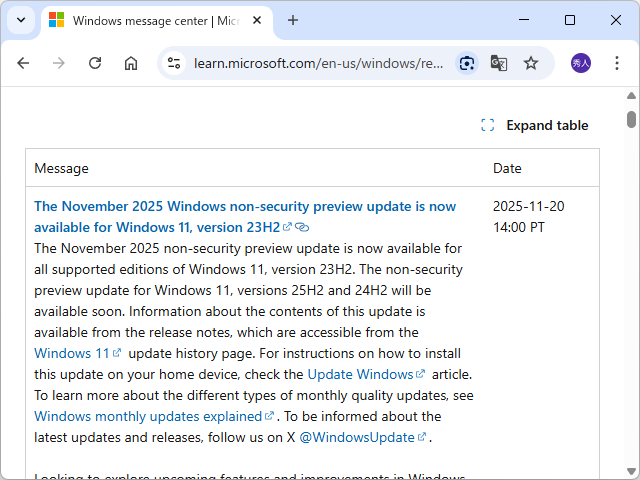640x480 pixels.
Task: Open the Chrome three-dot menu
Action: pos(617,63)
